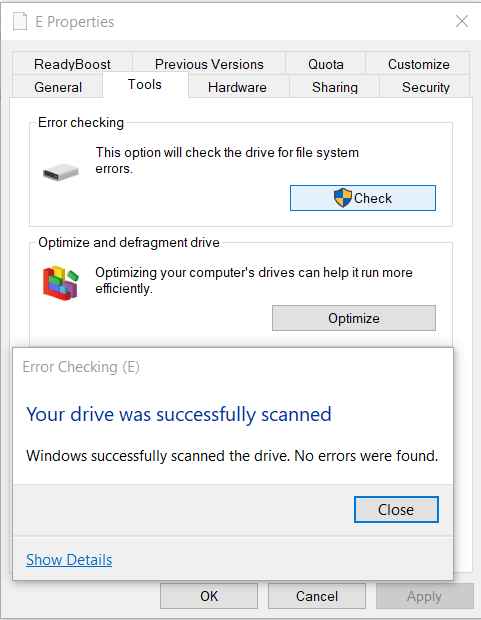Click the shield icon on the Check button
This screenshot has height=620, width=481.
pyautogui.click(x=343, y=198)
